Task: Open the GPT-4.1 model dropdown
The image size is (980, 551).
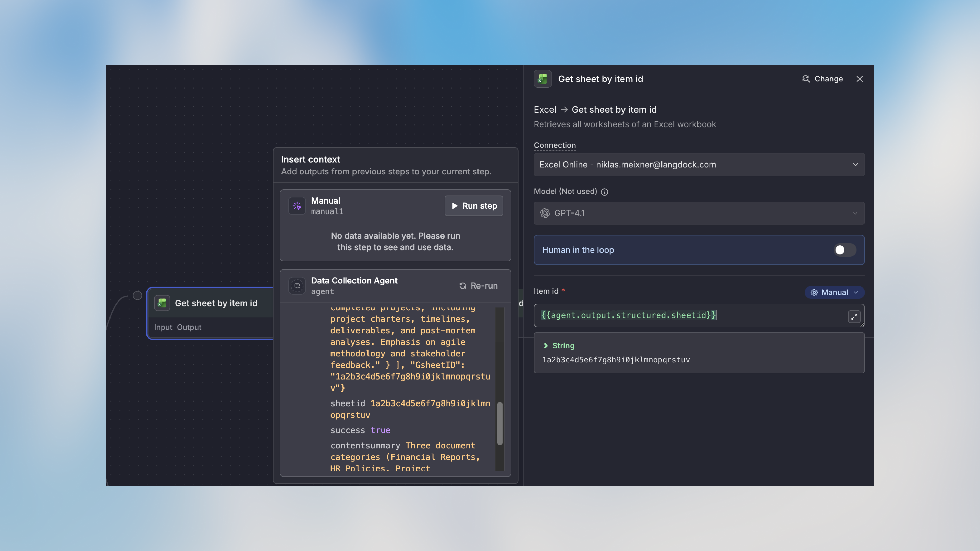Action: click(x=699, y=213)
